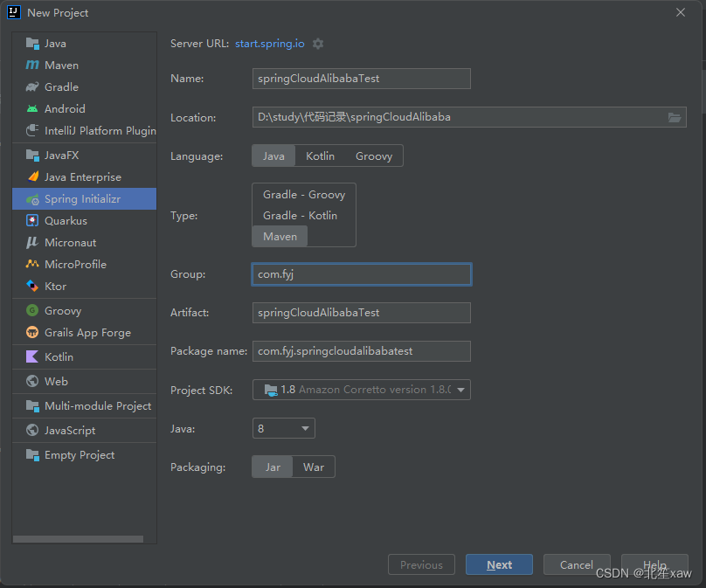Pick the Gradle elephant icon
The width and height of the screenshot is (706, 588).
[x=32, y=86]
